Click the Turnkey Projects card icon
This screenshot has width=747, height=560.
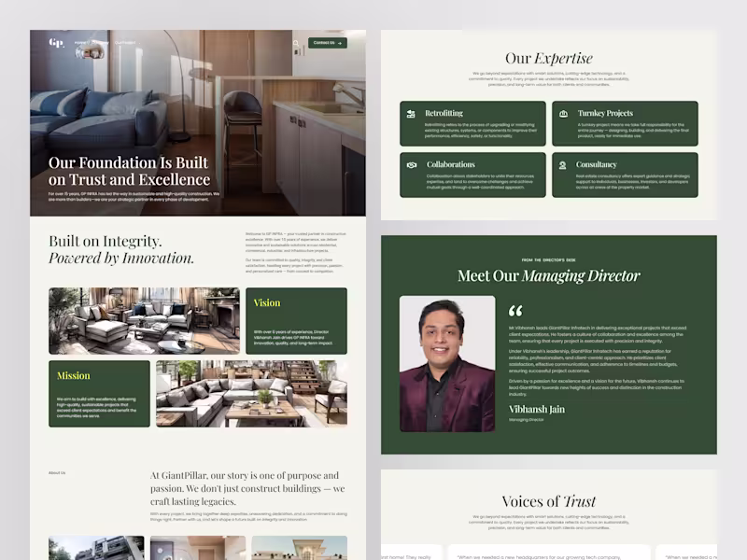[563, 113]
